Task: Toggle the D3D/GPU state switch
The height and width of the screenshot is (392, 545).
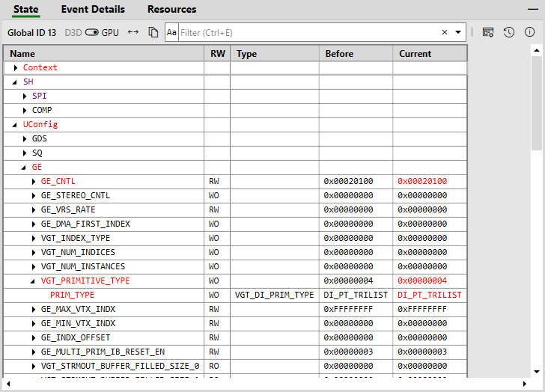Action: click(x=92, y=33)
